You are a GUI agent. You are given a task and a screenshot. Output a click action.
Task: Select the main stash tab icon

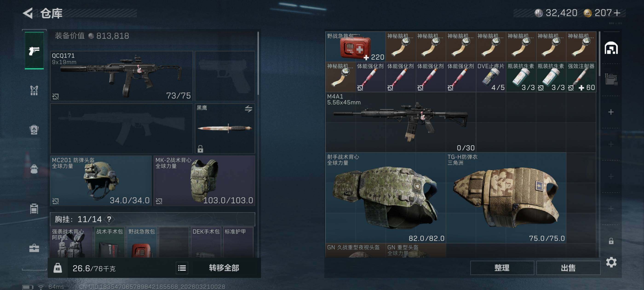point(611,48)
